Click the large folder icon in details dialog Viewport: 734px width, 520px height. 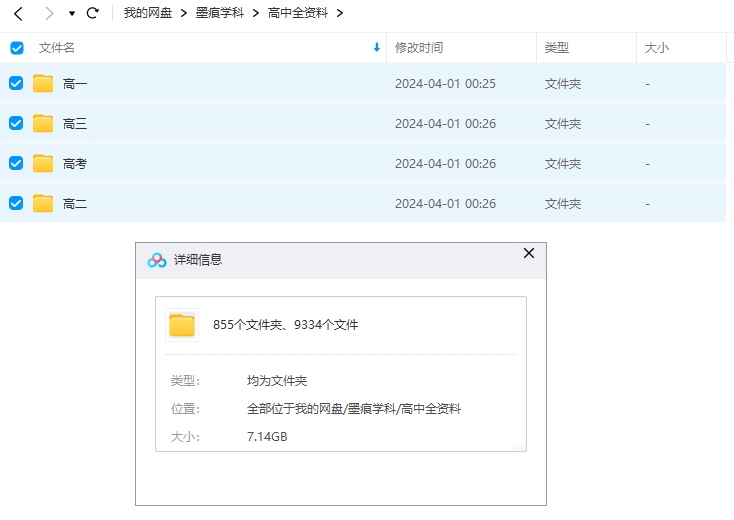click(x=182, y=325)
